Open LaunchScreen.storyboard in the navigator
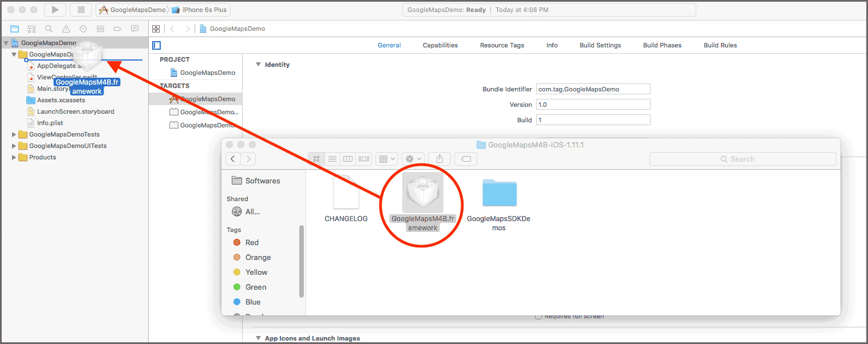The width and height of the screenshot is (868, 344). (x=71, y=111)
